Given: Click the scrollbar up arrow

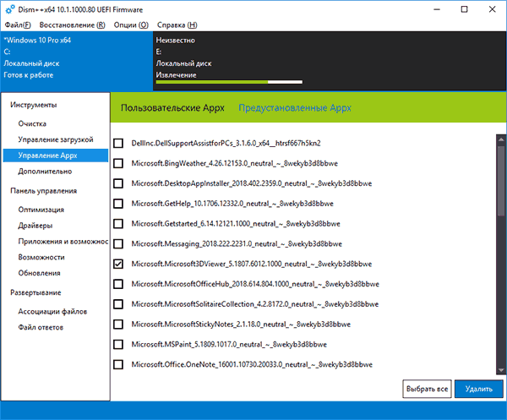Looking at the screenshot, I should [501, 139].
